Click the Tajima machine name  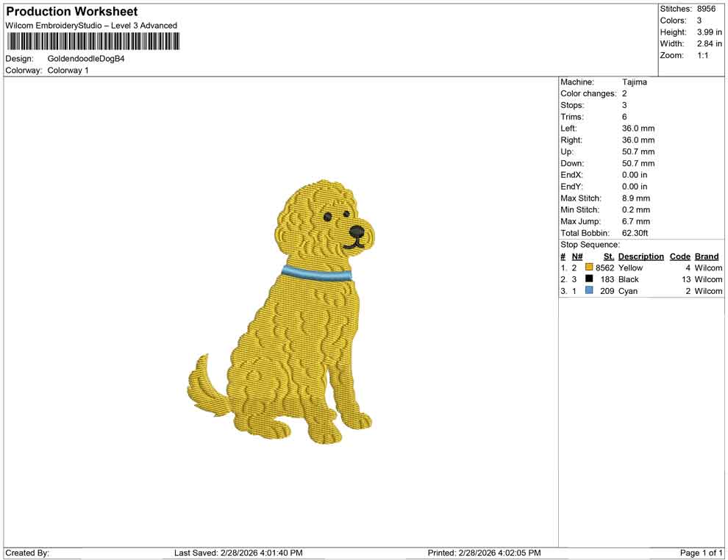point(633,82)
